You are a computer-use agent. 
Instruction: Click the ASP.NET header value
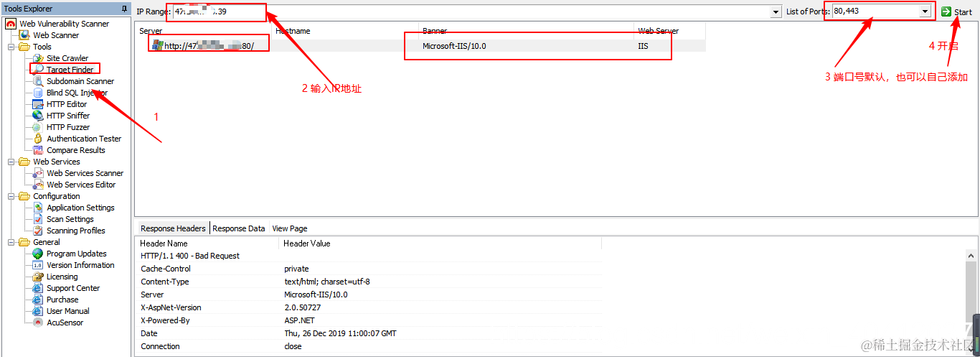pyautogui.click(x=299, y=320)
